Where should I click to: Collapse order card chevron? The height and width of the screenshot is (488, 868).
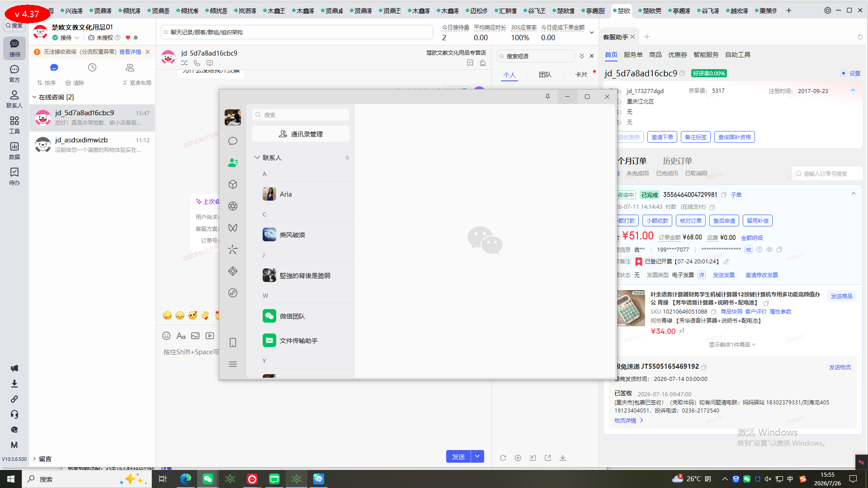(854, 193)
